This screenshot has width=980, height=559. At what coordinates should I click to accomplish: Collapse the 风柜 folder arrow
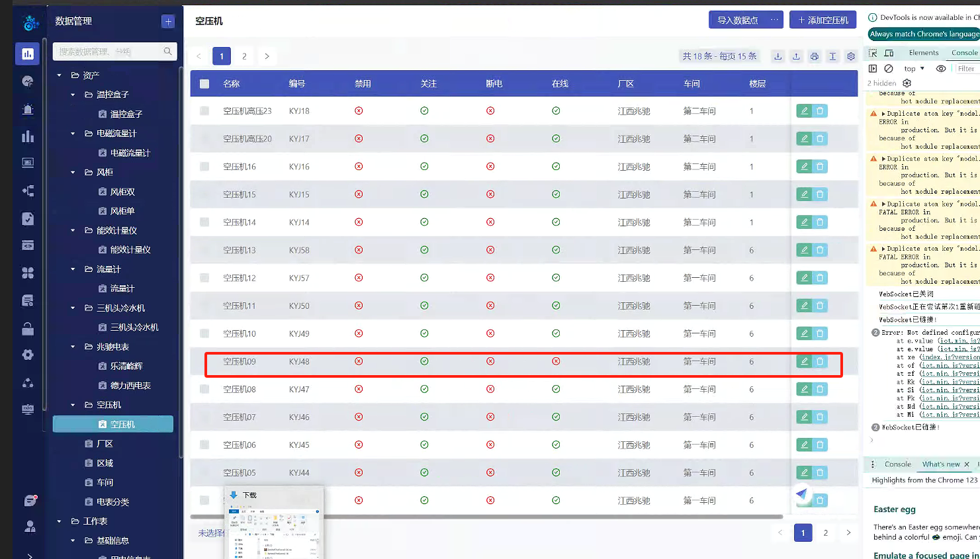pos(73,173)
